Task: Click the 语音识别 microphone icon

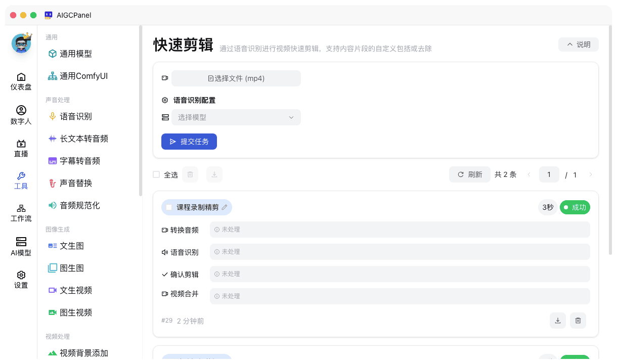Action: 53,116
